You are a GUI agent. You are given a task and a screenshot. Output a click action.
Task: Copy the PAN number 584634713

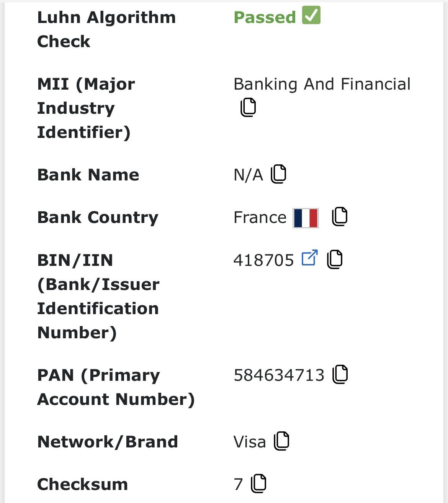click(340, 374)
